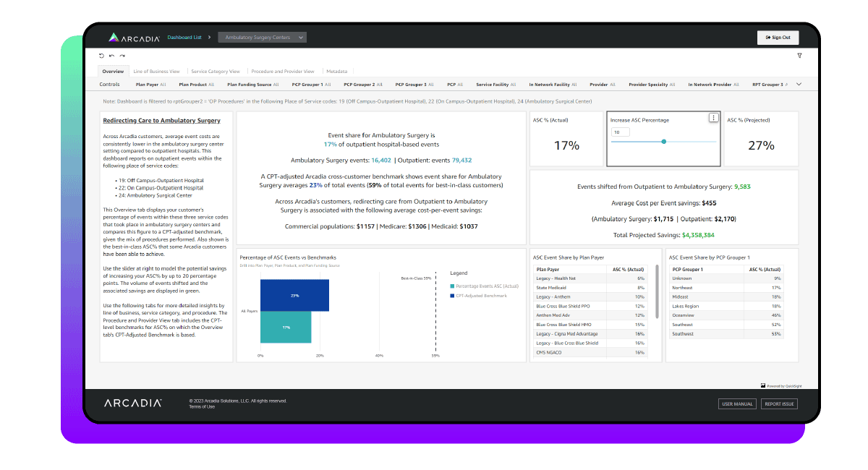Select the Legacy - Health Net row
This screenshot has width=868, height=470.
pos(590,278)
